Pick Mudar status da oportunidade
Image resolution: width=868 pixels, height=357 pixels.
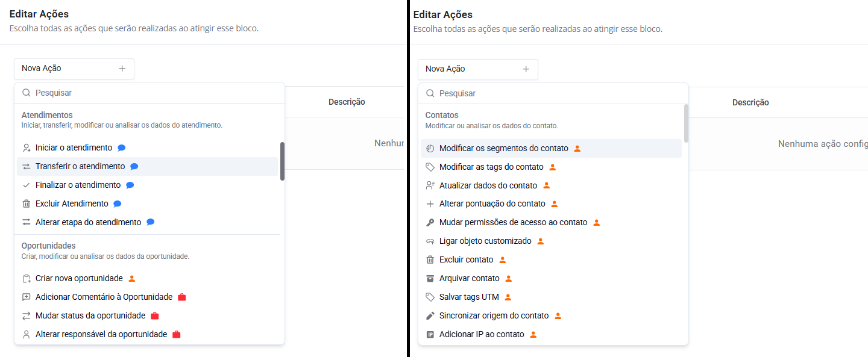[90, 315]
